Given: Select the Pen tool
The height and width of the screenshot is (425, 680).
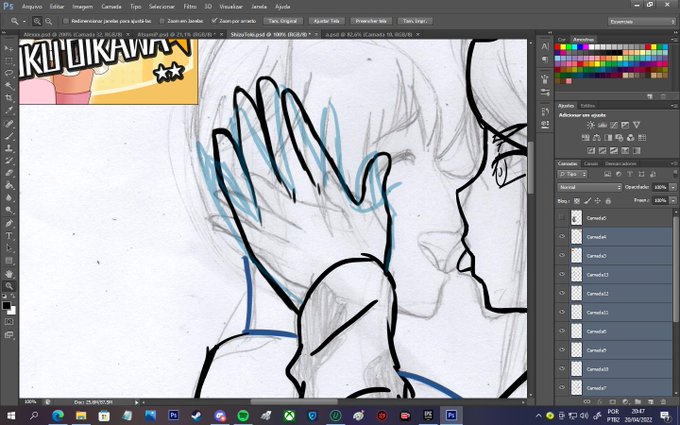Looking at the screenshot, I should pos(9,223).
